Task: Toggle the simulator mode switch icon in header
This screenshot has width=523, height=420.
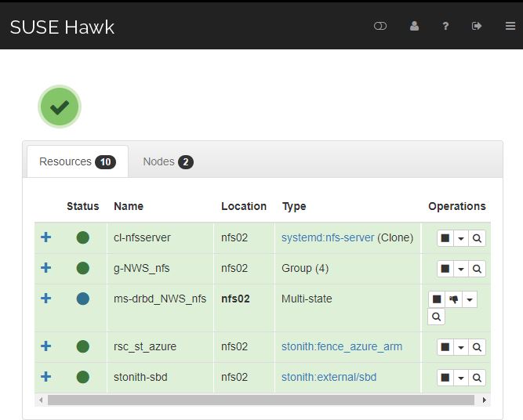Action: tap(380, 26)
